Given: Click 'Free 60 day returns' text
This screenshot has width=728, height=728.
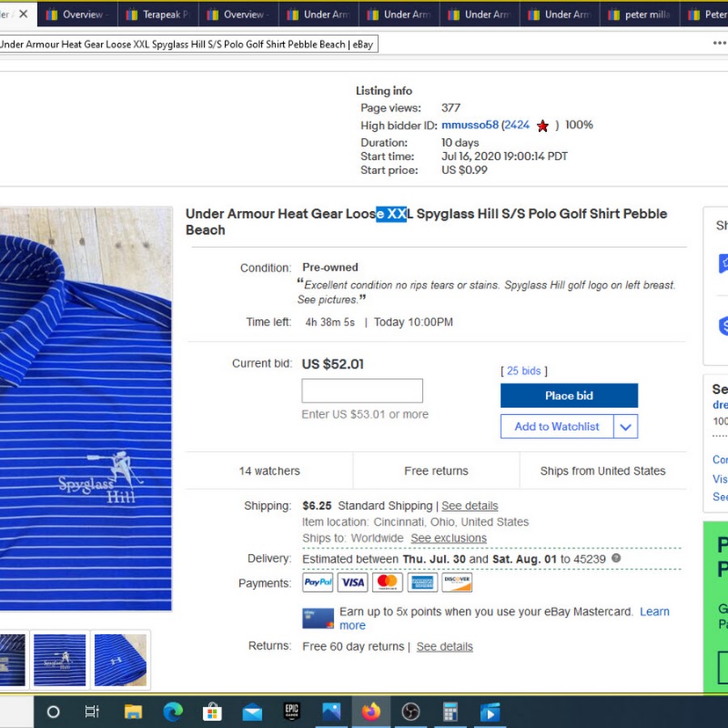Looking at the screenshot, I should (353, 646).
